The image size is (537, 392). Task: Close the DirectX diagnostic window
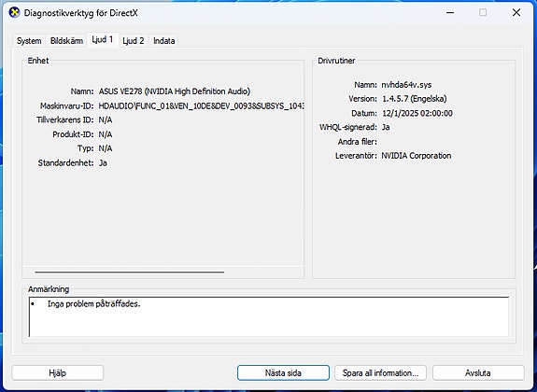(516, 13)
